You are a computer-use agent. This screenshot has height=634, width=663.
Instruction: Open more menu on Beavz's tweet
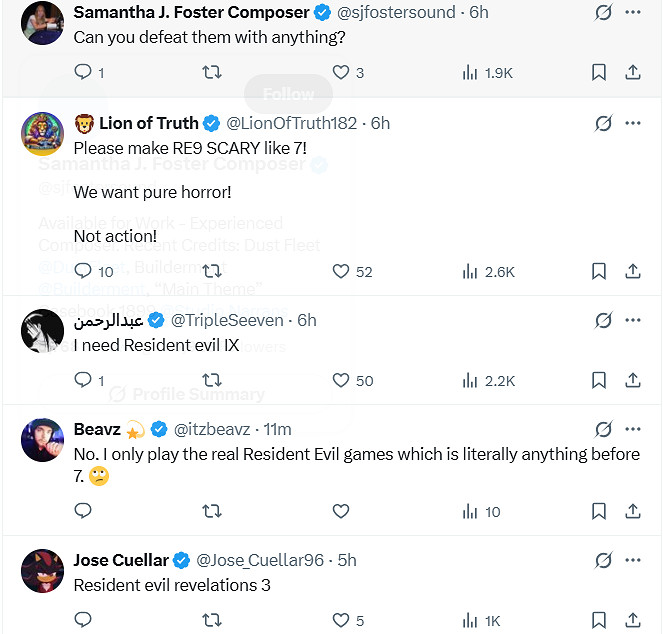[x=632, y=429]
